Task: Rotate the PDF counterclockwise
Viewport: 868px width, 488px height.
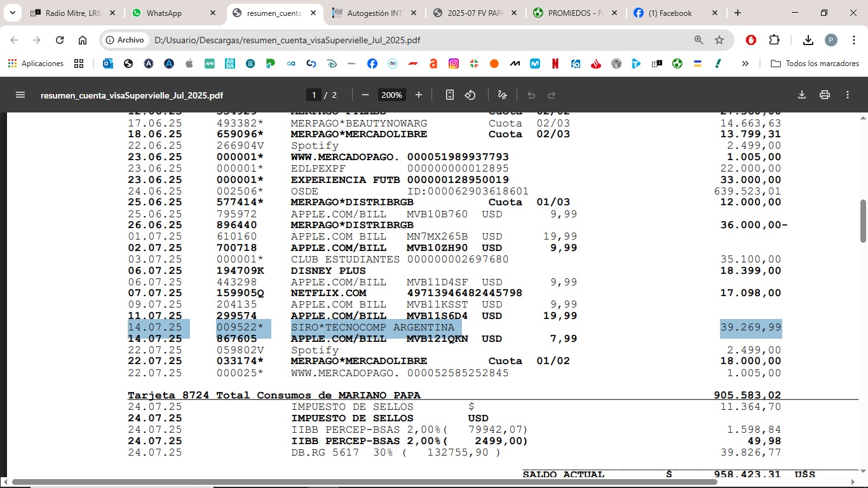Action: [470, 95]
